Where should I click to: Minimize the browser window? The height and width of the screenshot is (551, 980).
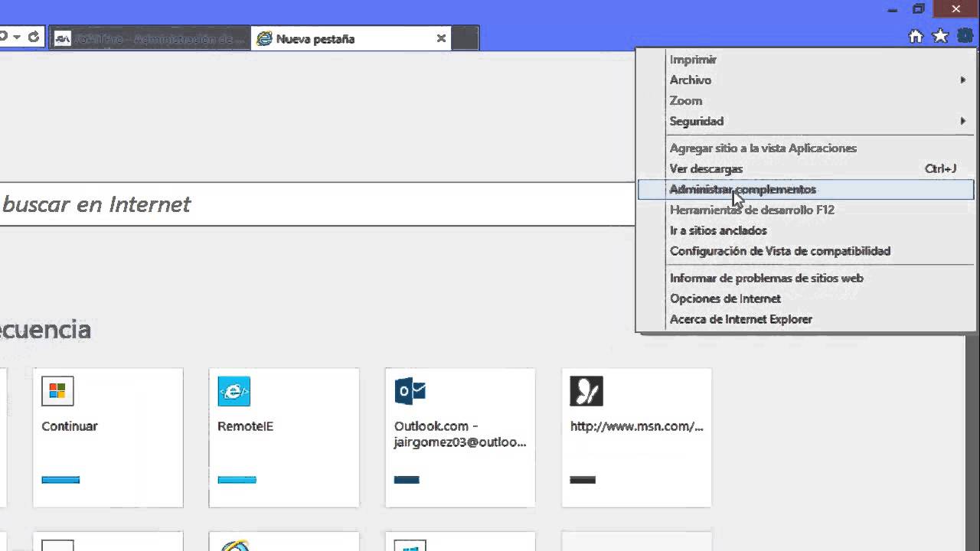pyautogui.click(x=893, y=10)
